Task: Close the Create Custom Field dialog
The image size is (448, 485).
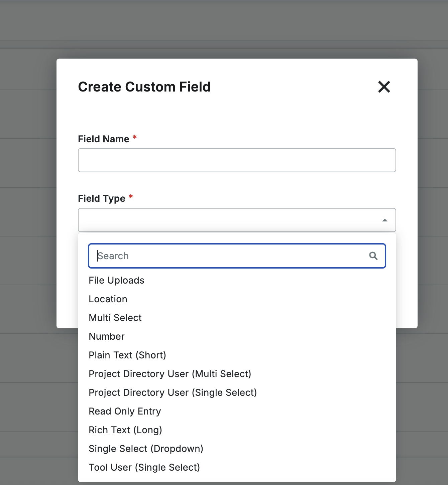Action: pos(384,87)
